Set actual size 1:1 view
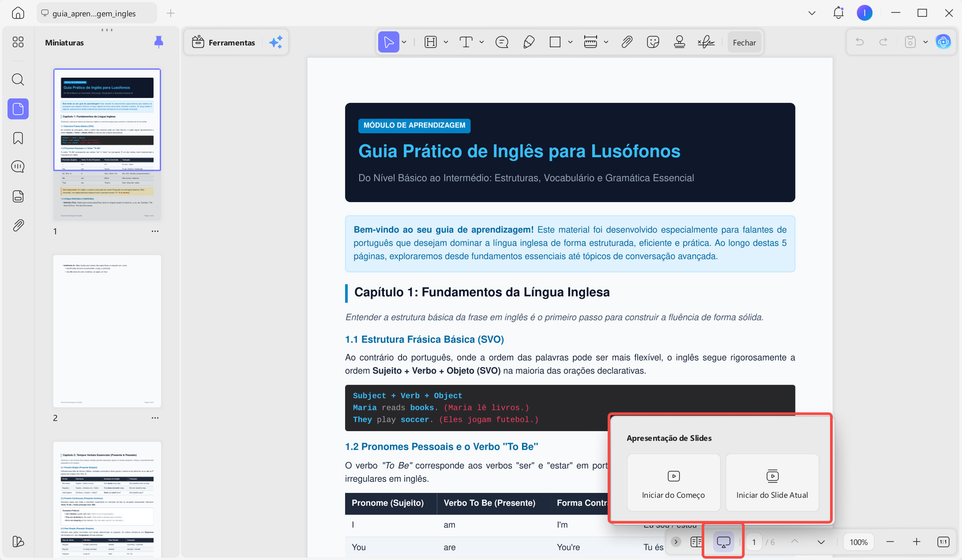 pyautogui.click(x=943, y=542)
